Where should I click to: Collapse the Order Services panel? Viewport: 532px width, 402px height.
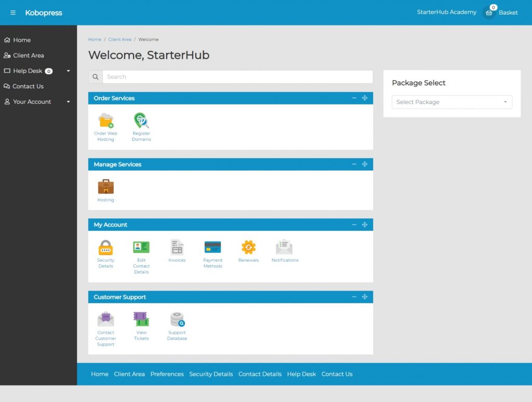point(354,98)
